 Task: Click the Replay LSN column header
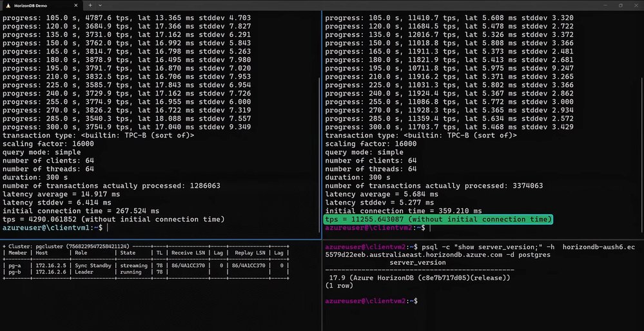(249, 253)
